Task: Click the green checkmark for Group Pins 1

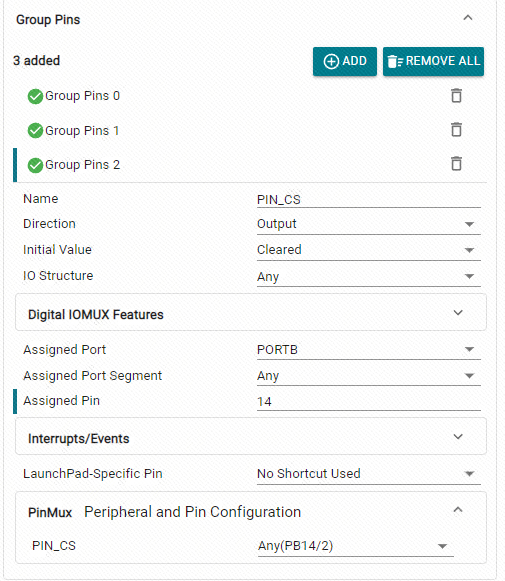Action: 35,130
